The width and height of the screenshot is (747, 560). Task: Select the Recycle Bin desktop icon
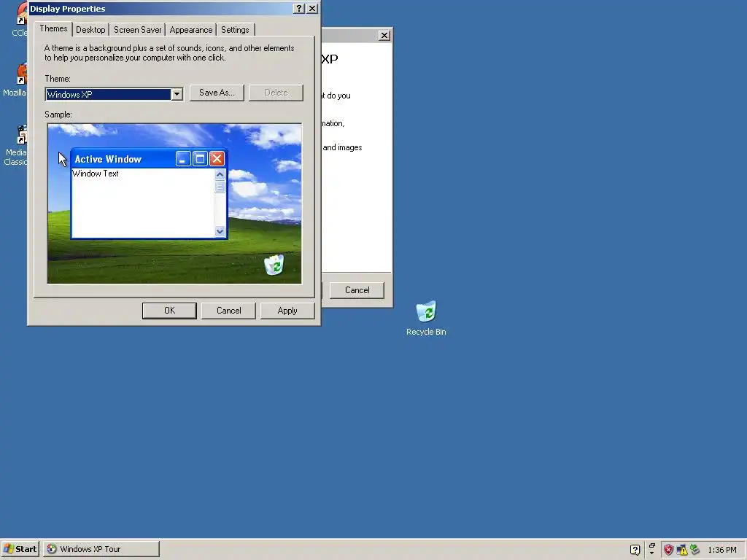(x=426, y=318)
